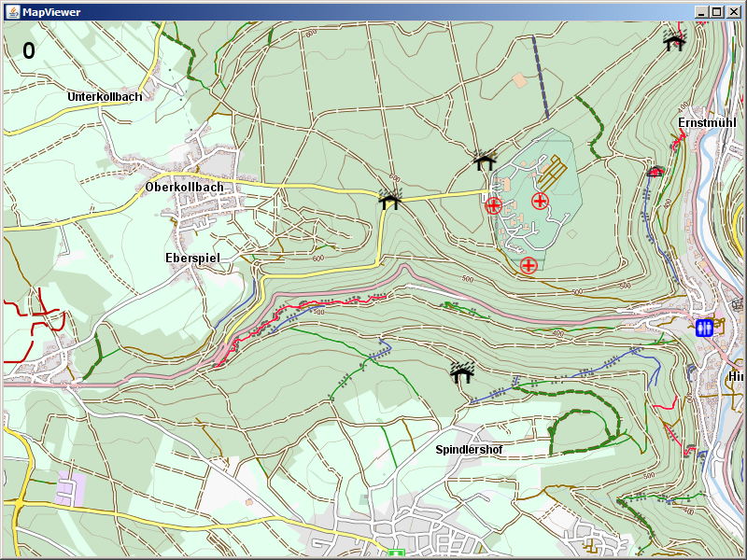Select the shelter icon beside the hospital grounds
747x560 pixels.
[x=484, y=161]
